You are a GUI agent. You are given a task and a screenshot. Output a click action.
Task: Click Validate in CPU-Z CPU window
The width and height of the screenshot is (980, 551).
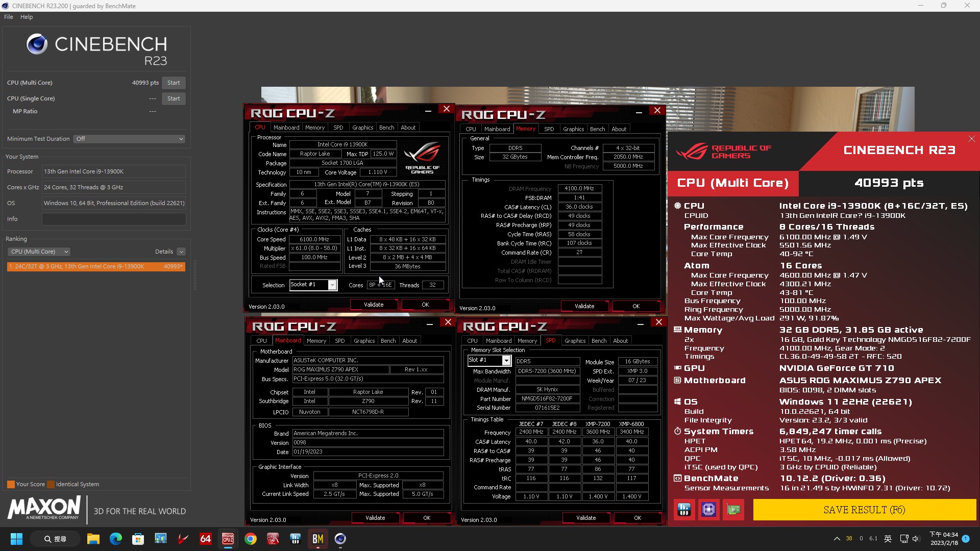point(374,305)
